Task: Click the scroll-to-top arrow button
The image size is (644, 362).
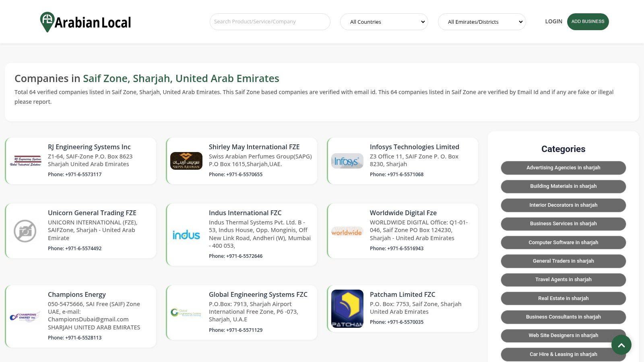Action: (621, 345)
